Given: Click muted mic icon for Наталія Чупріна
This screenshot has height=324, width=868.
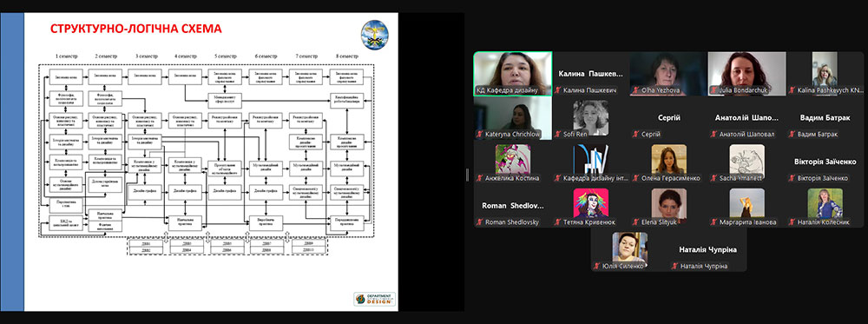Looking at the screenshot, I should (x=674, y=267).
